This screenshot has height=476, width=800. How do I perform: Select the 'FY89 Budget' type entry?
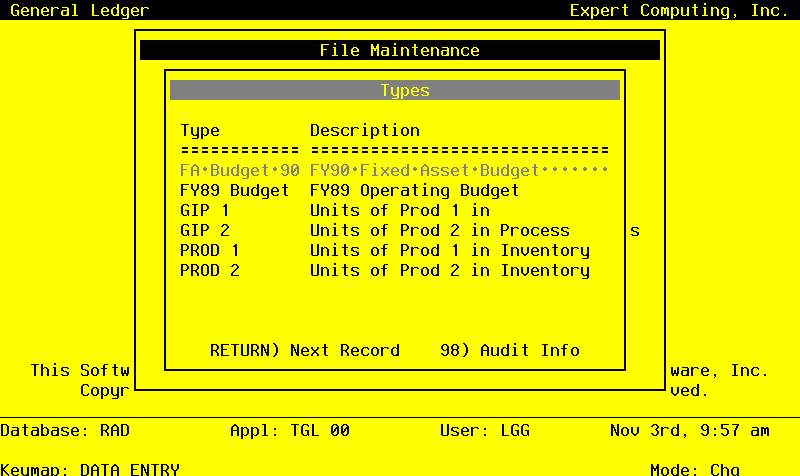[235, 191]
